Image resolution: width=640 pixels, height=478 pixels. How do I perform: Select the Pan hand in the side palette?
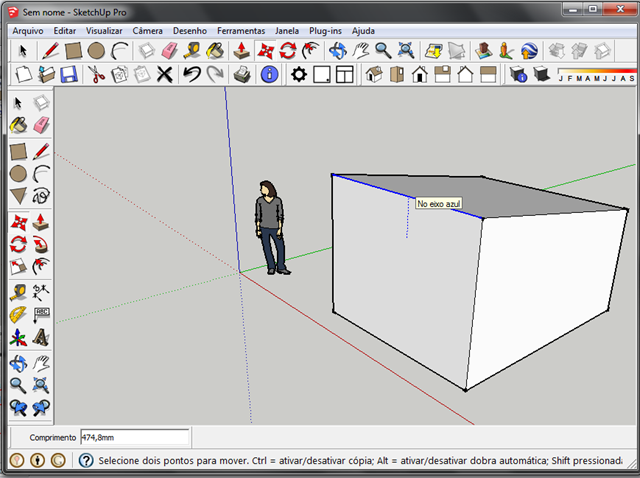point(41,363)
